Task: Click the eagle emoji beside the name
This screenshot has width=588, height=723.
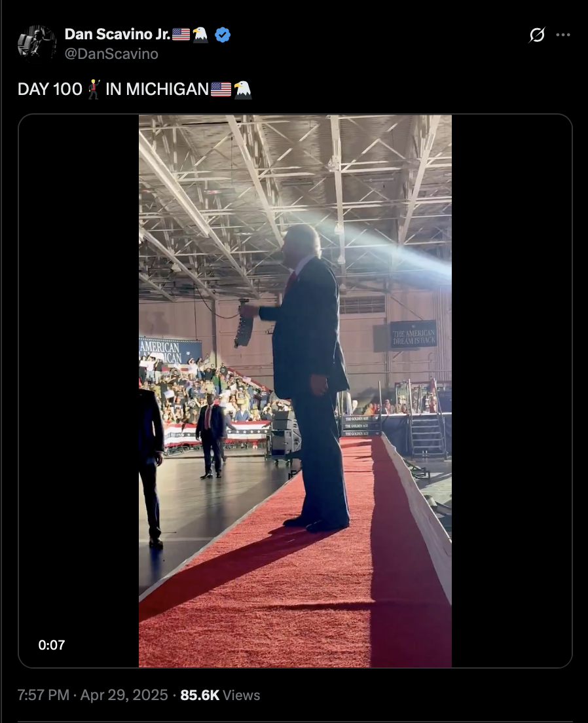Action: click(x=200, y=35)
